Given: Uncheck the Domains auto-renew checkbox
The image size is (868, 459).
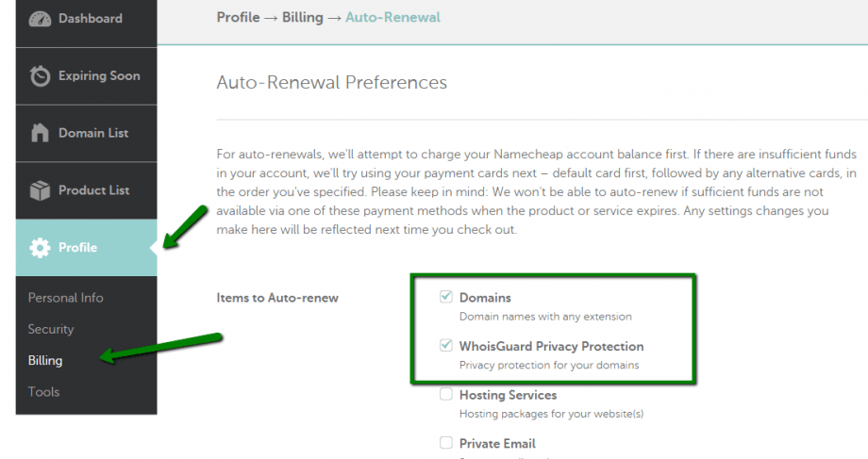Looking at the screenshot, I should (446, 297).
